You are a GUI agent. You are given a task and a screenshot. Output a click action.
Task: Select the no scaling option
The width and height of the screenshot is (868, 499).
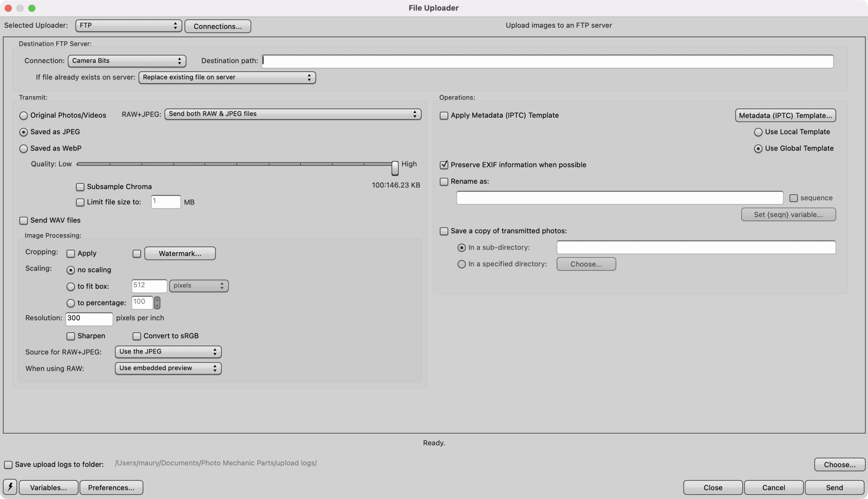pyautogui.click(x=71, y=270)
